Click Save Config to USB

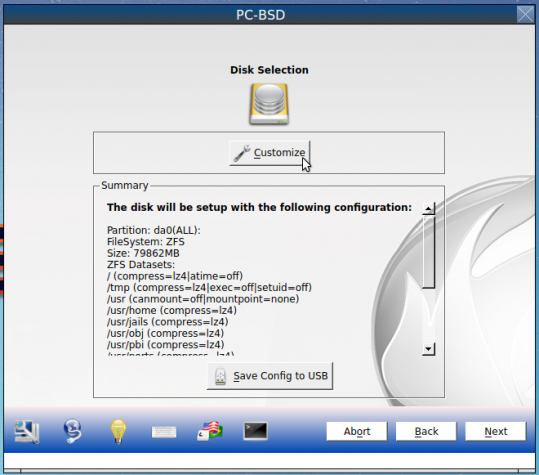coord(270,376)
